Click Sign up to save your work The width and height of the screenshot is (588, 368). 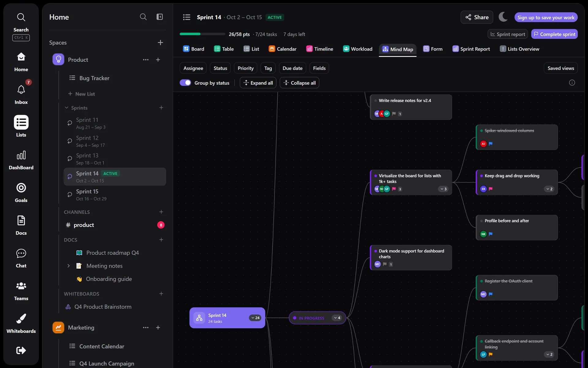tap(546, 17)
